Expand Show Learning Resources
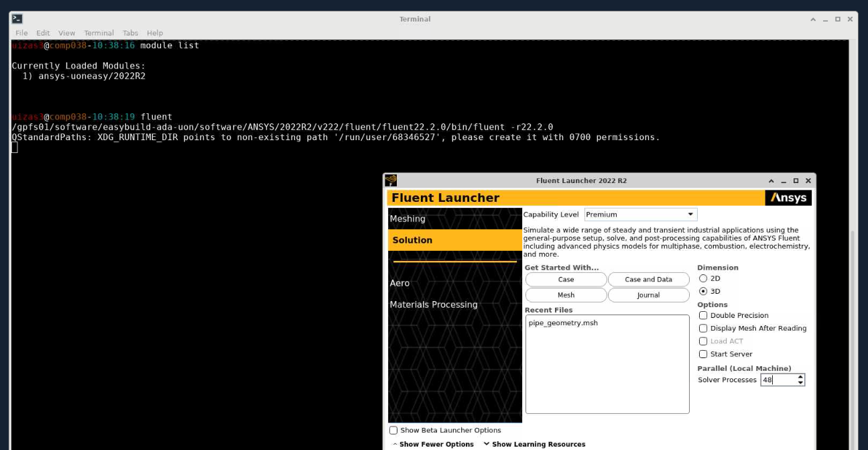868x450 pixels. [x=535, y=444]
